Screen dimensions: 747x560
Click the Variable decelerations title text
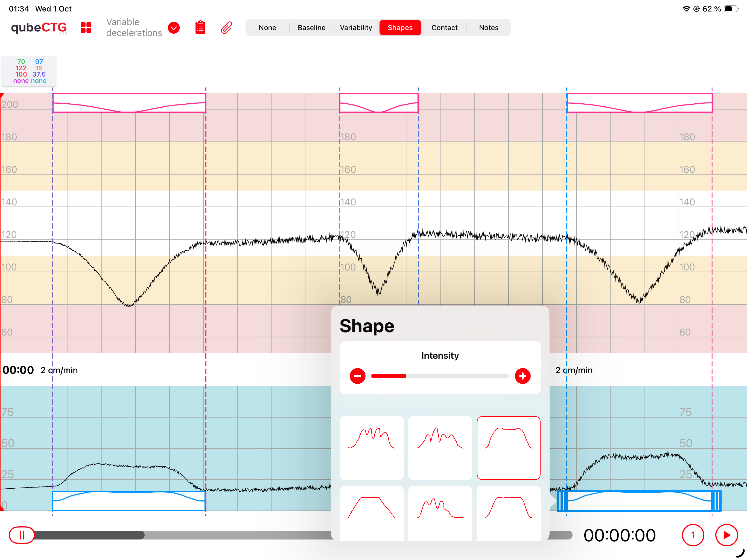(x=134, y=27)
